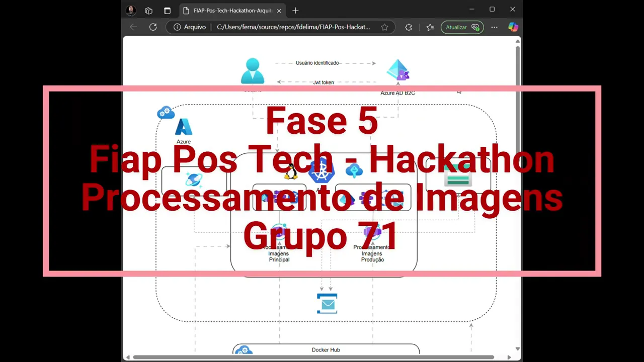Image resolution: width=644 pixels, height=362 pixels.
Task: Click the vertical scrollbar down arrow
Action: (x=518, y=349)
